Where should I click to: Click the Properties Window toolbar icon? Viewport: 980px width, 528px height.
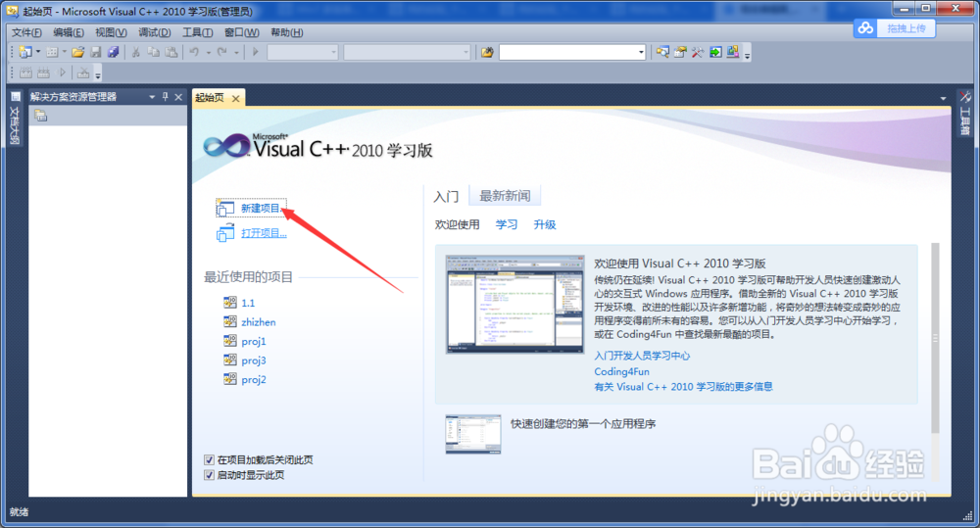680,53
